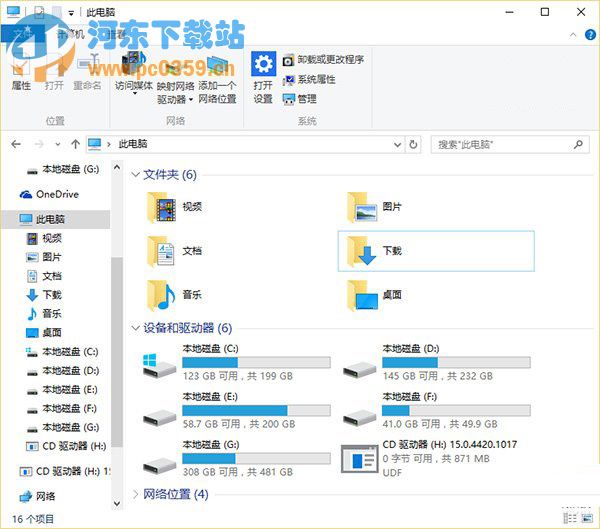Click 此电脑 in the address bar

coord(133,144)
